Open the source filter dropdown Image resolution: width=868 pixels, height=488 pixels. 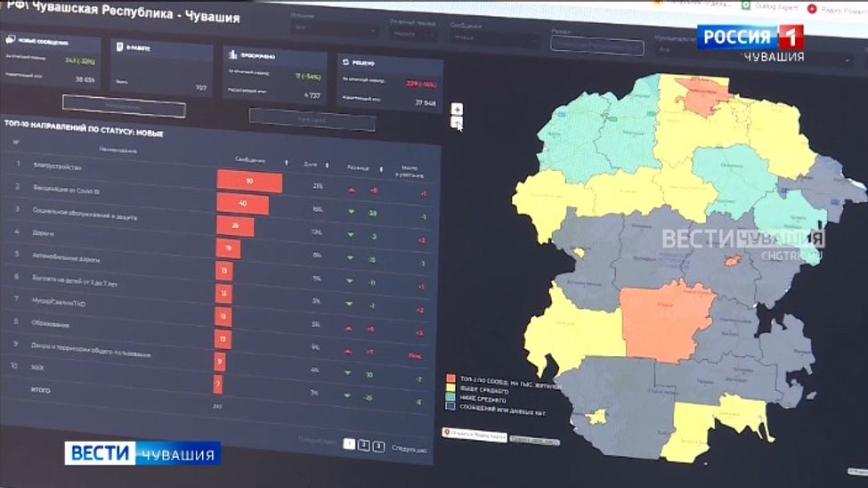(334, 30)
